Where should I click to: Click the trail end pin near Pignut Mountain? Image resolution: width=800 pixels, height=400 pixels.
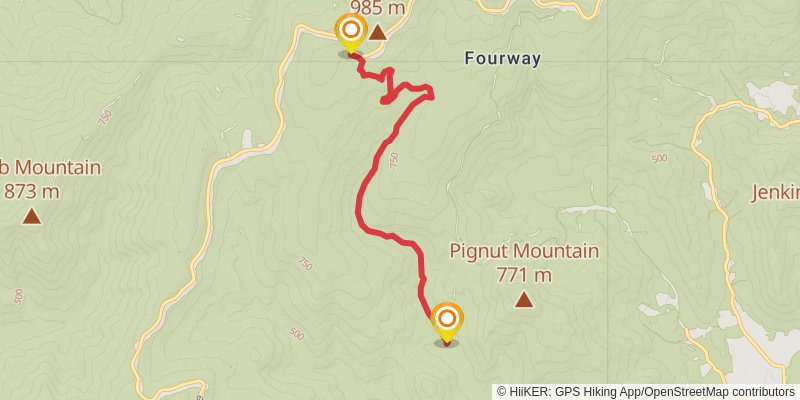coord(447,323)
